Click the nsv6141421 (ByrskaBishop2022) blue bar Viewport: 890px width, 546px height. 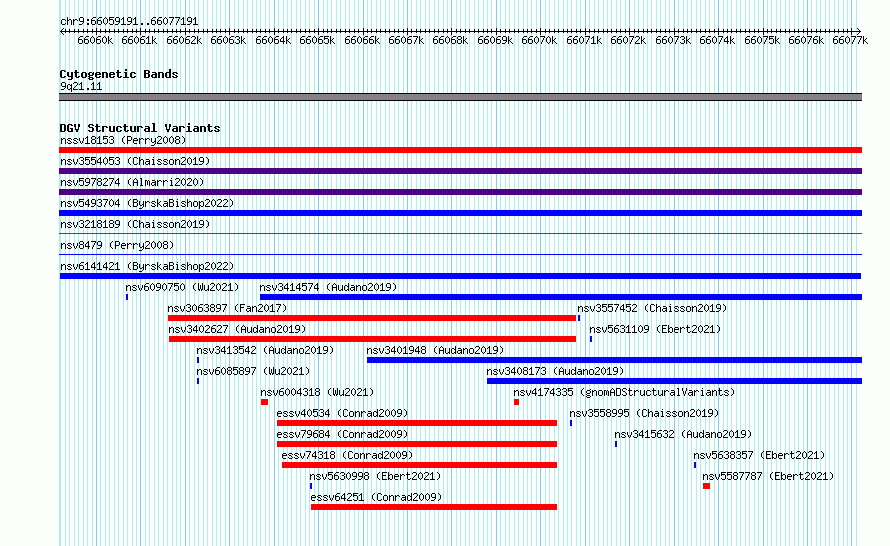(x=460, y=276)
